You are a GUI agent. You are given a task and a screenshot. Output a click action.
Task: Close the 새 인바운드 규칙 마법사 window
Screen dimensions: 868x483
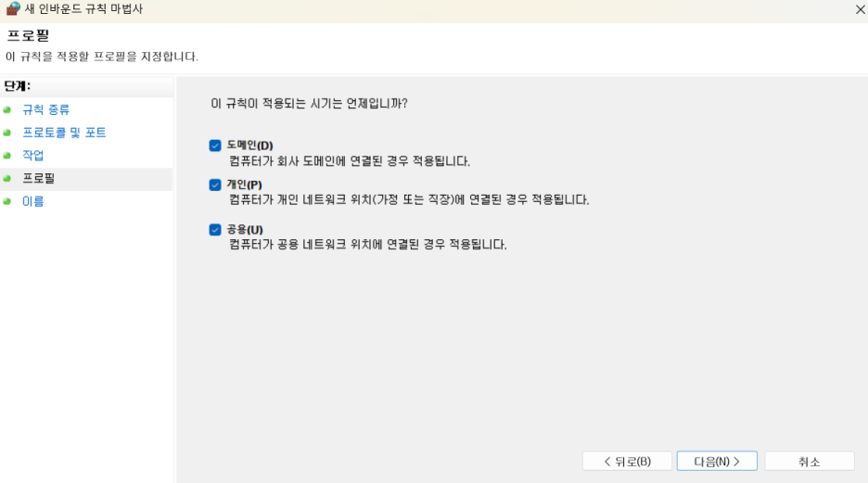860,9
